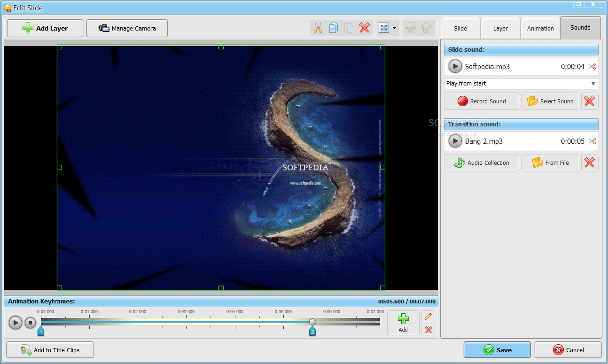Play the animation keyframes preview
Image resolution: width=608 pixels, height=364 pixels.
coord(16,323)
